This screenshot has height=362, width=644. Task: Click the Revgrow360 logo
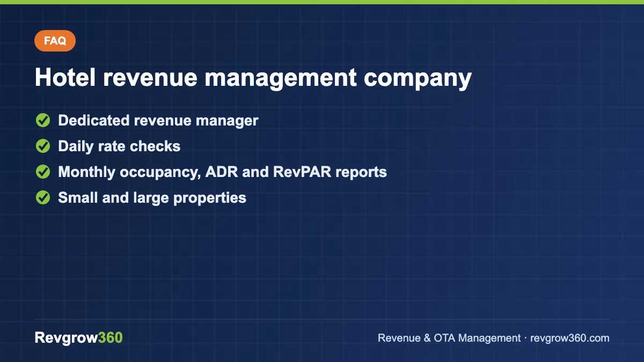[78, 338]
